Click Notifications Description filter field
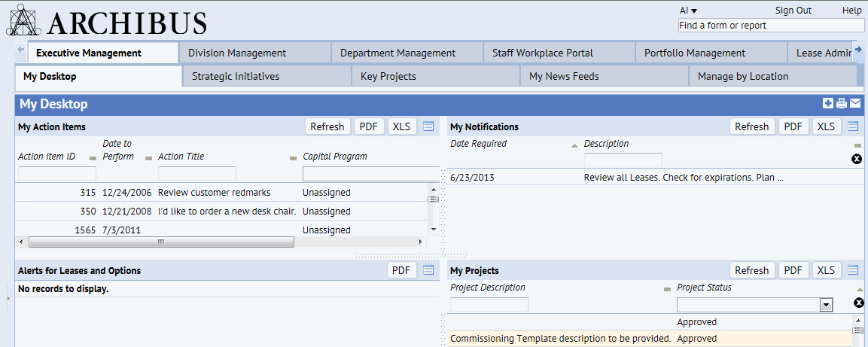 click(x=623, y=160)
